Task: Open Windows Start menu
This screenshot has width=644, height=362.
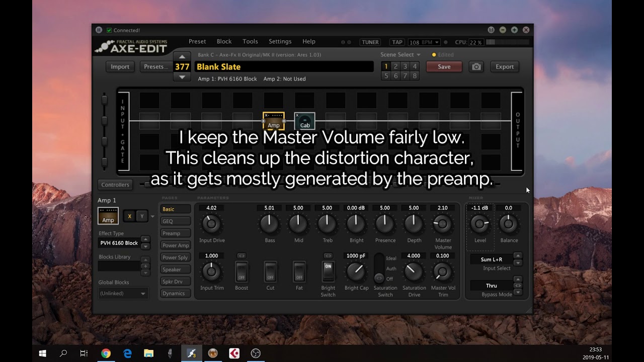Action: (42, 353)
